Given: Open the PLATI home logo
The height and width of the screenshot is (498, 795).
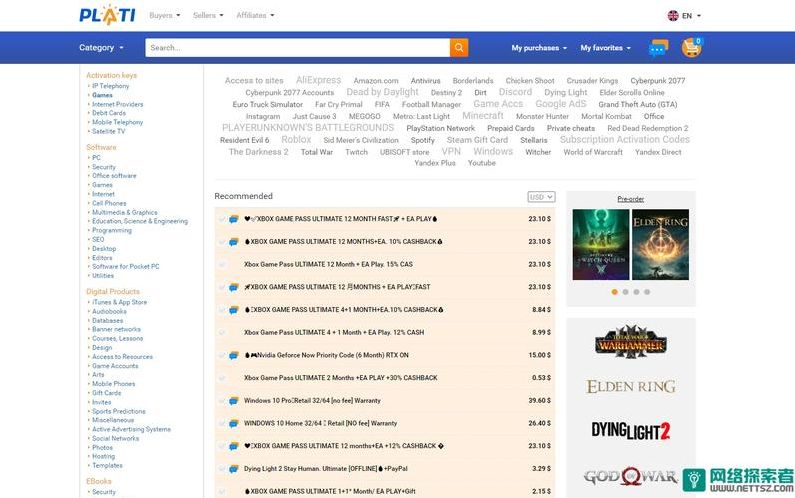Looking at the screenshot, I should tap(107, 15).
